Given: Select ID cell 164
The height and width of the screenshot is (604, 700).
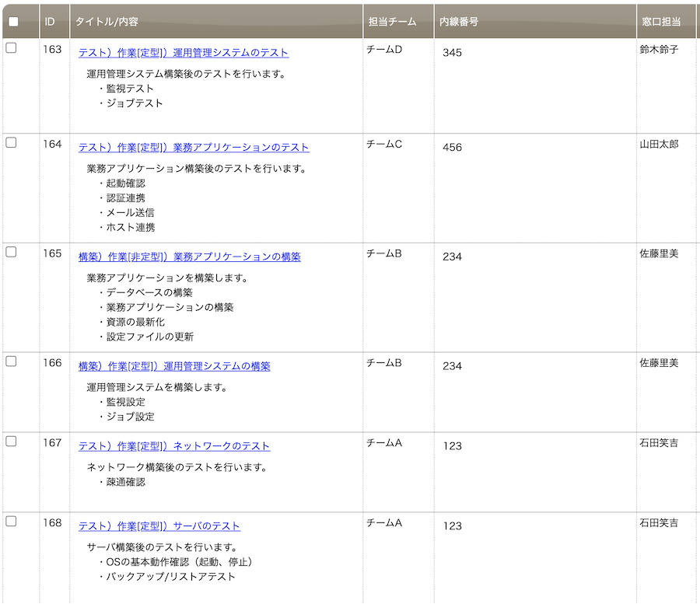Looking at the screenshot, I should [x=52, y=144].
